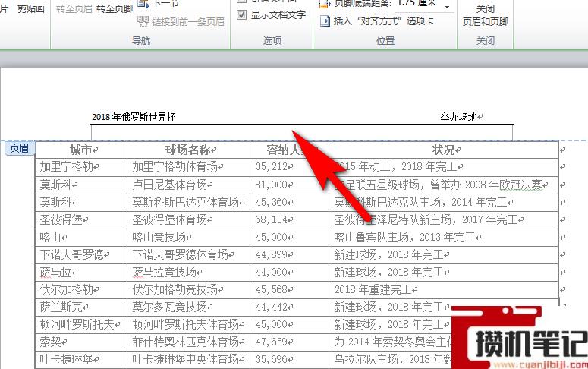Viewport: 588px width, 369px height.
Task: Click header text 举办场地
Action: pos(458,117)
